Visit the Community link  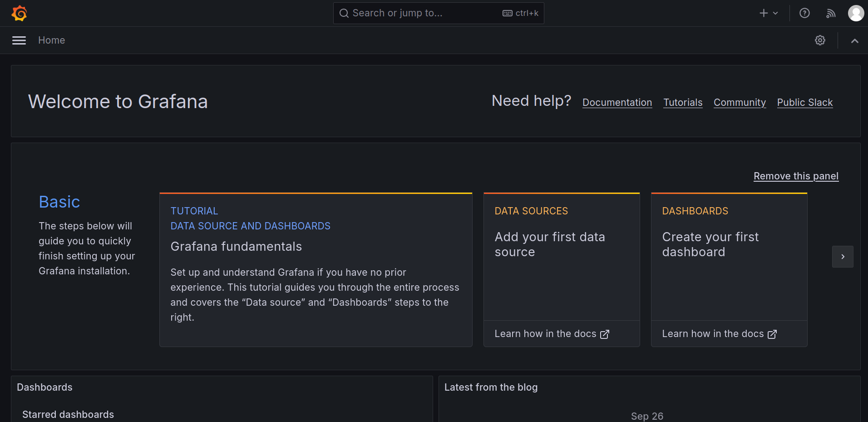[740, 103]
